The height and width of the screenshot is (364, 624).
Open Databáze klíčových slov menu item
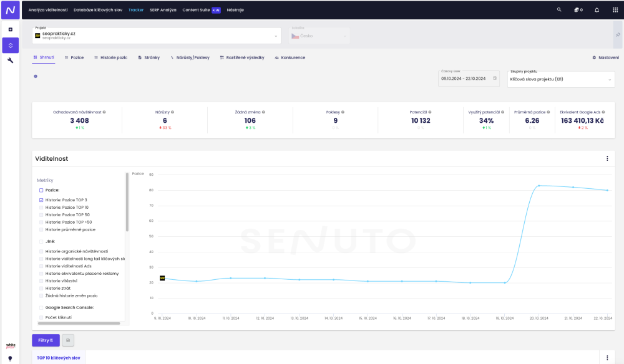pos(98,10)
